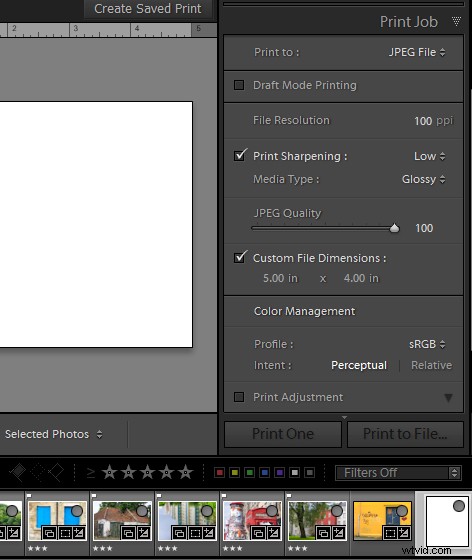472x560 pixels.
Task: Click develop adjustments badge on green building thumbnail
Action: click(209, 534)
